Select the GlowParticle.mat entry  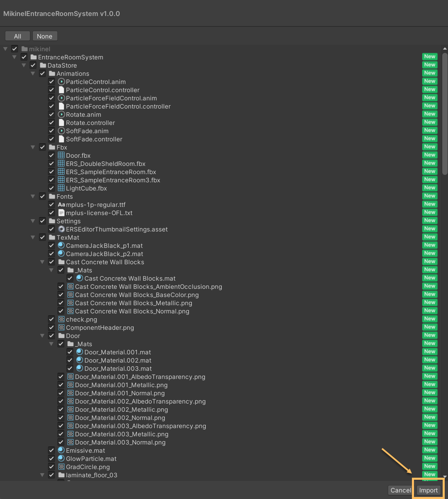[91, 458]
